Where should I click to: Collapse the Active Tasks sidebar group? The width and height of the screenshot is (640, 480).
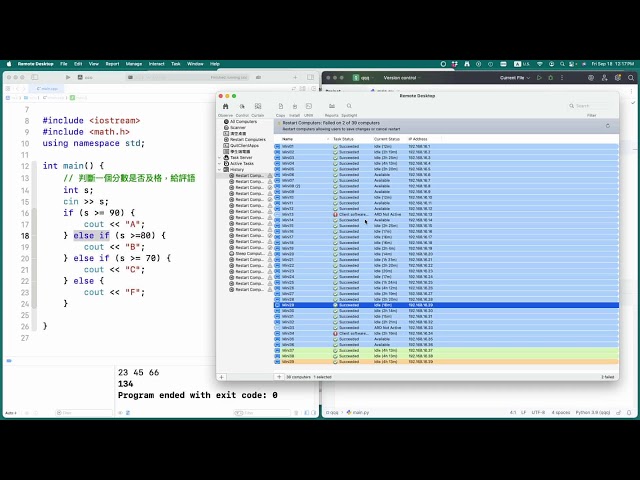[x=220, y=164]
